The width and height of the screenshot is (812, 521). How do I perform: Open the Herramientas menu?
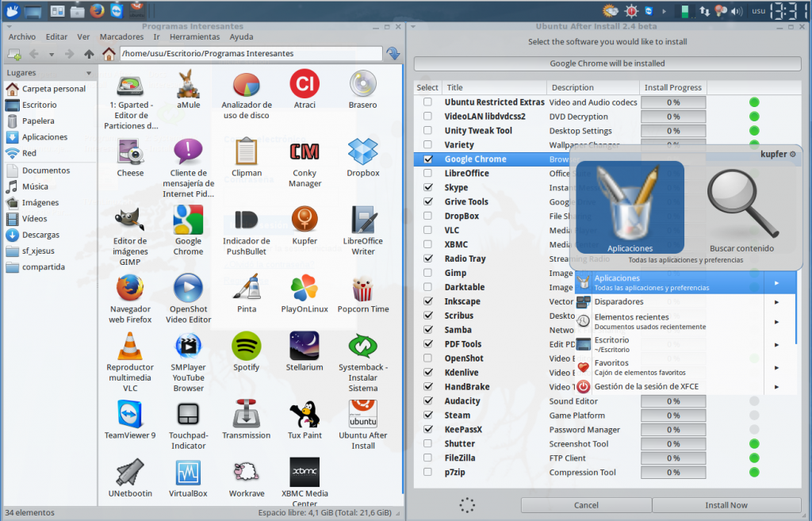195,36
